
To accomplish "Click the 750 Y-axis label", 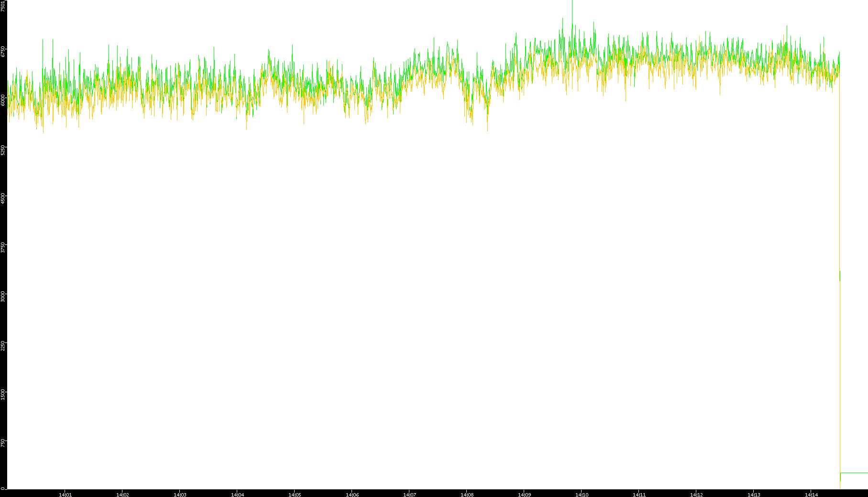I will [x=3, y=442].
